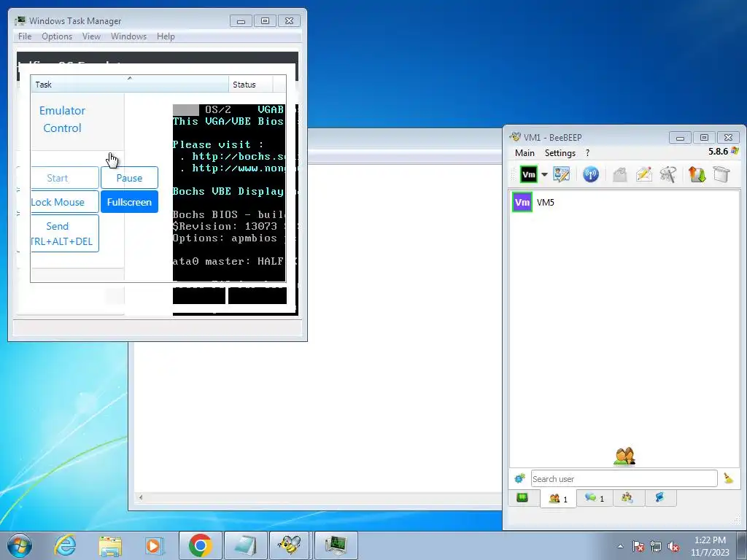Click the Send CTRL+ALT+DEL button

click(x=65, y=233)
